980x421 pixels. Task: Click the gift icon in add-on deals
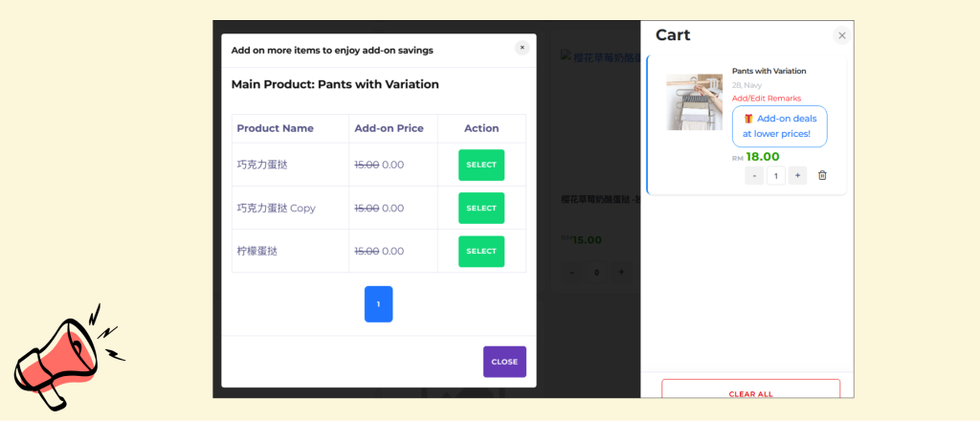[748, 119]
